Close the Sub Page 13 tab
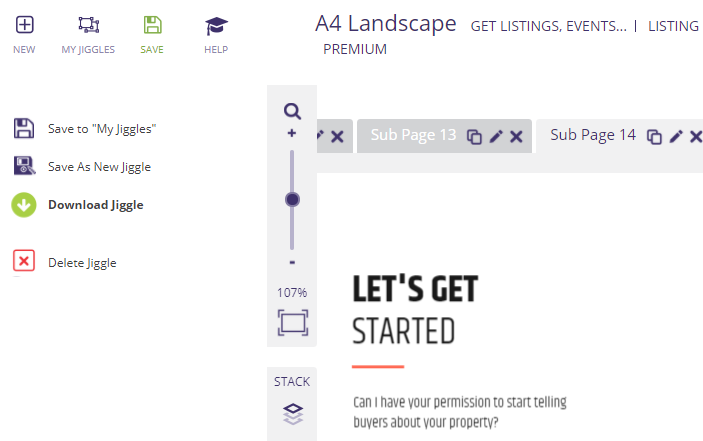 coord(516,136)
